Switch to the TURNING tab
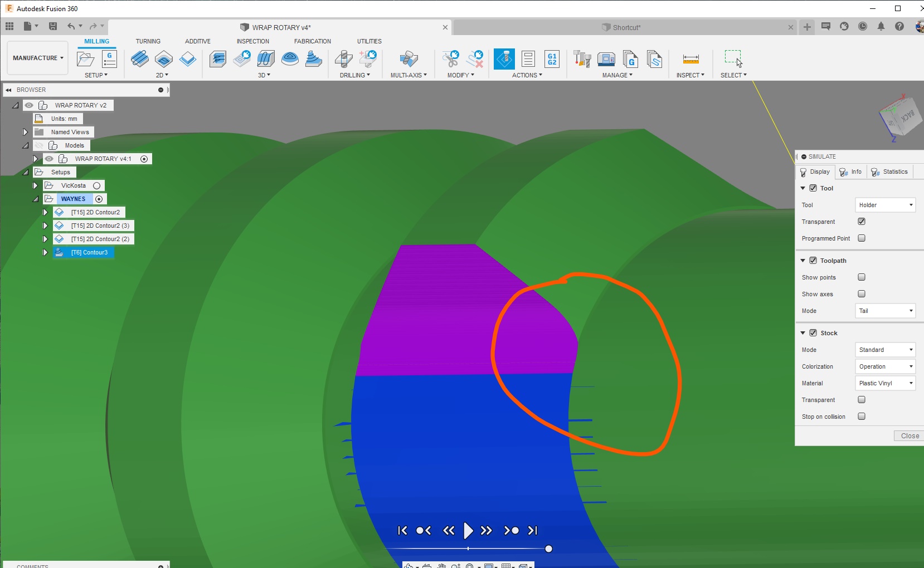 (x=148, y=41)
